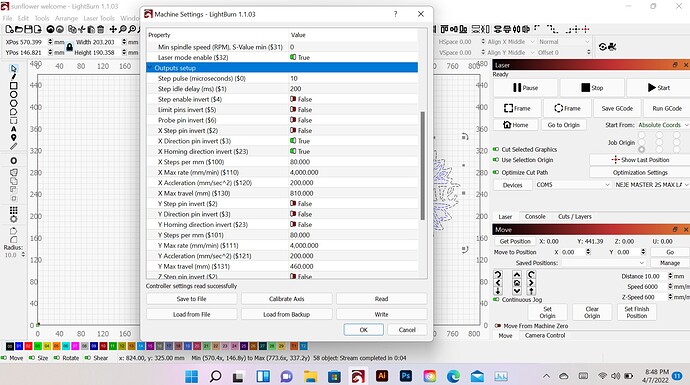Click the Stop laser button
The width and height of the screenshot is (690, 385).
592,88
